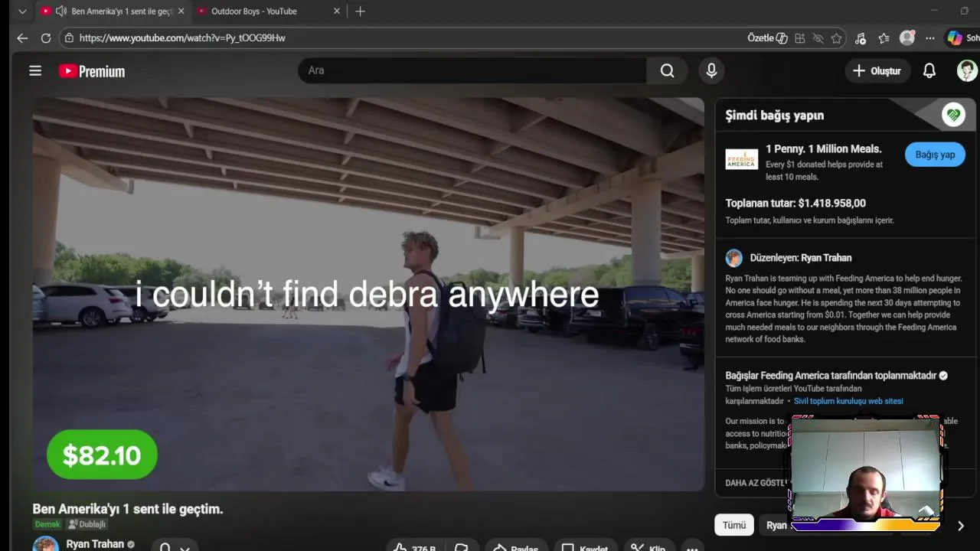This screenshot has height=551, width=980.
Task: Expand the channel notification bell chevron
Action: 185,548
